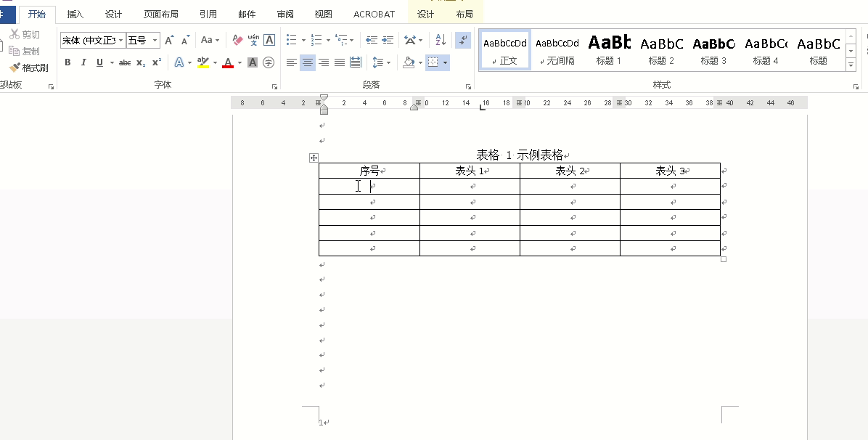
Task: Open Asian layout options icon
Action: [x=410, y=40]
